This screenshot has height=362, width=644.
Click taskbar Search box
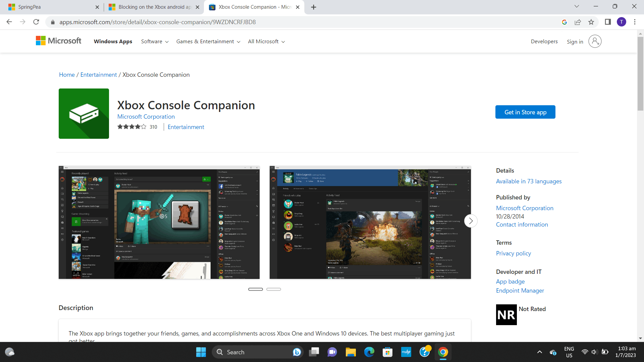(258, 352)
